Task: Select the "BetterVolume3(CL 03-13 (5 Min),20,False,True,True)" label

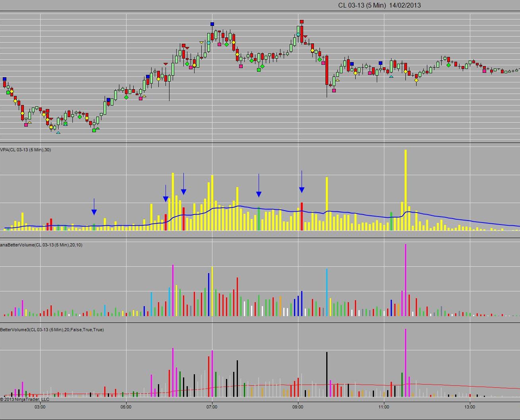Action: pos(52,330)
